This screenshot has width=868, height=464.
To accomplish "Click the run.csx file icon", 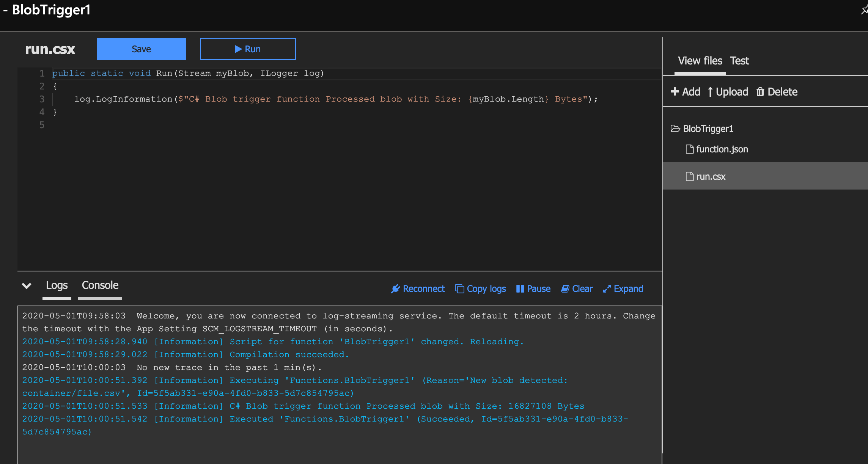I will point(690,176).
